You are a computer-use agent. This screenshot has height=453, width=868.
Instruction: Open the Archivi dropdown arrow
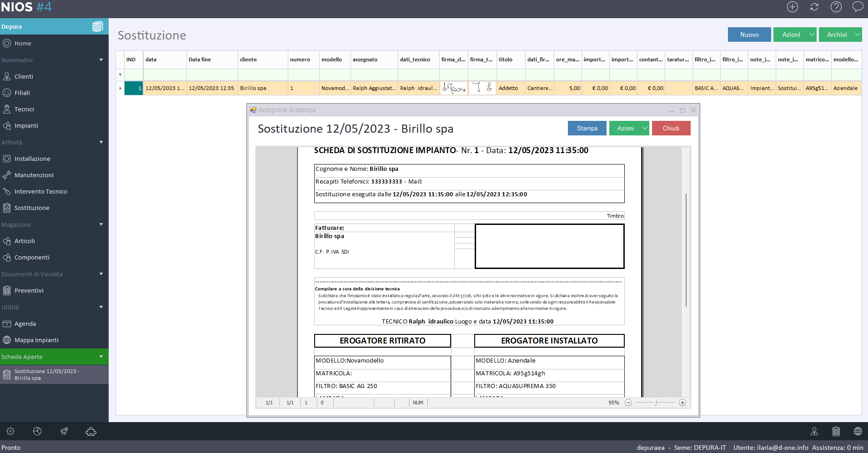click(x=857, y=35)
